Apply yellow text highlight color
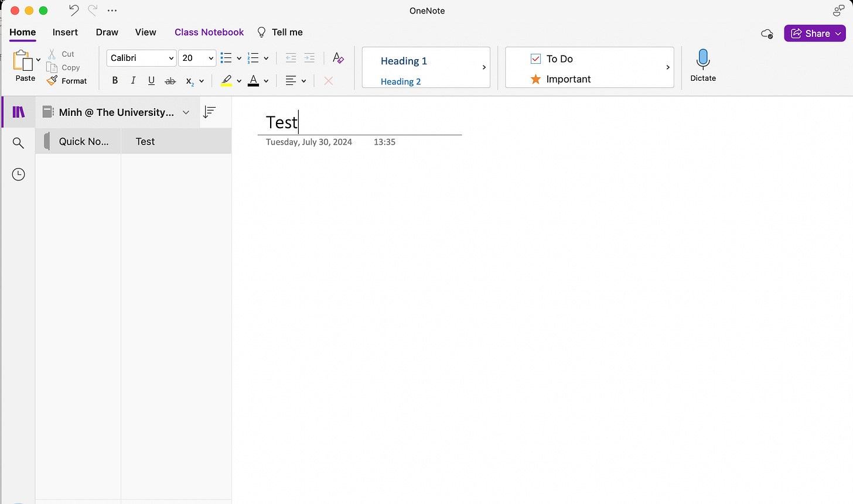The width and height of the screenshot is (853, 504). tap(226, 81)
